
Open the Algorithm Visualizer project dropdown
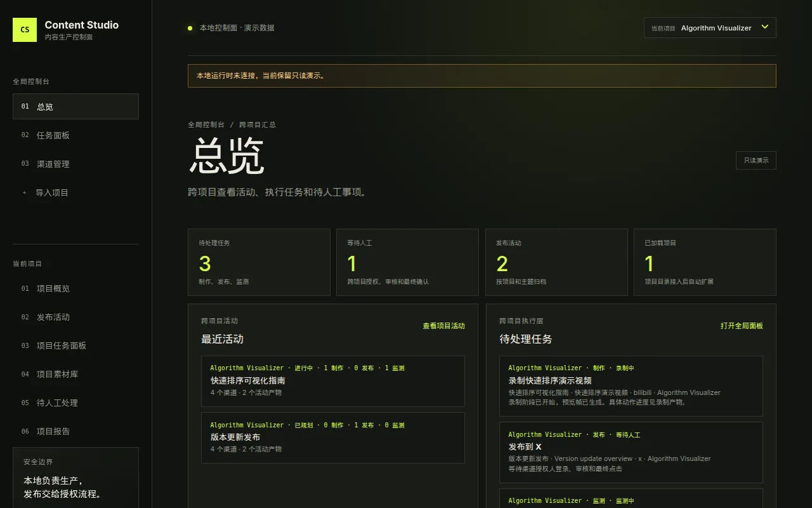[710, 28]
